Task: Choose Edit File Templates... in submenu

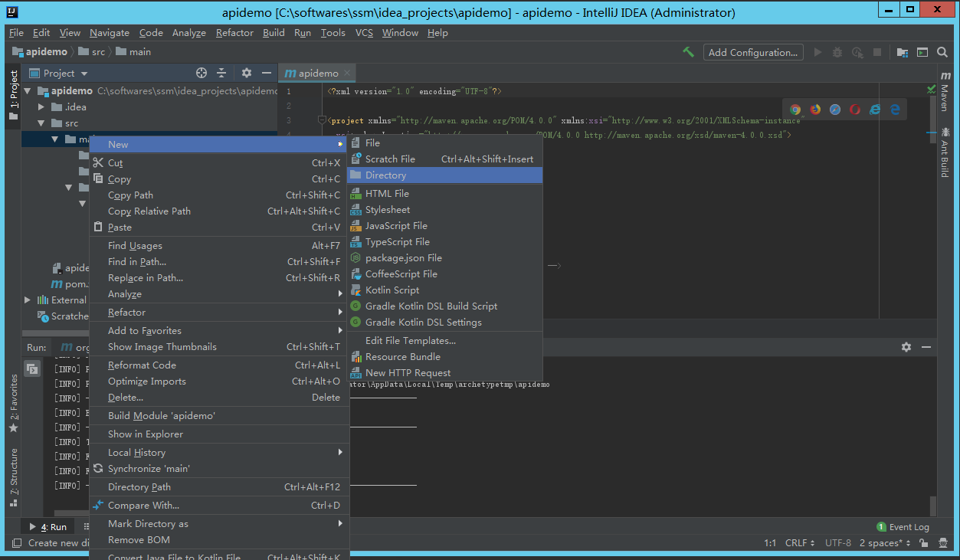Action: 444,340
